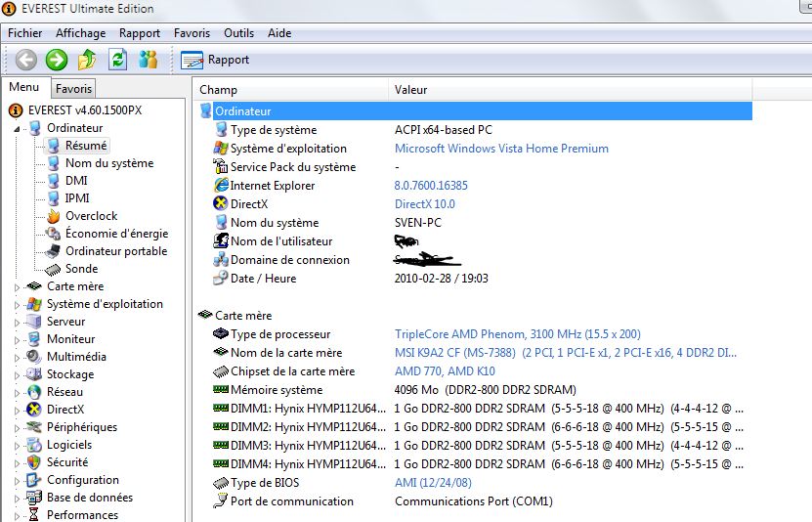The width and height of the screenshot is (812, 522).
Task: Click the Performances hourglass icon
Action: click(x=34, y=515)
